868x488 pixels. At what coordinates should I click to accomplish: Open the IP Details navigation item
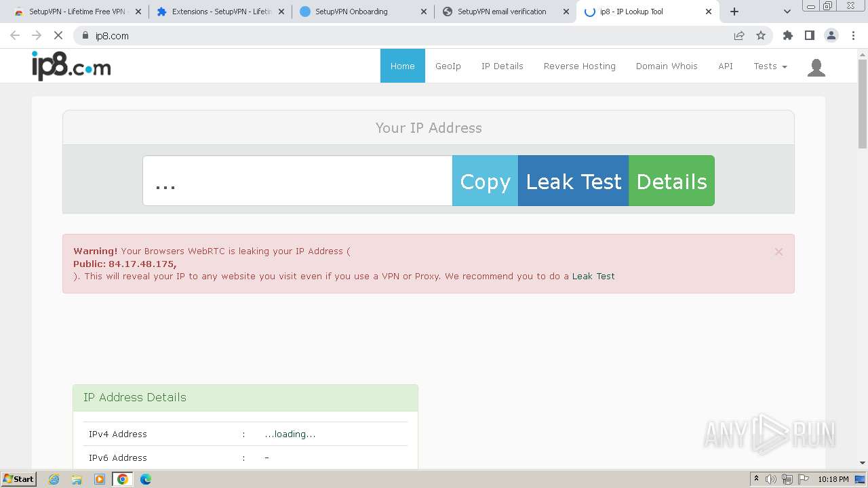pos(502,66)
